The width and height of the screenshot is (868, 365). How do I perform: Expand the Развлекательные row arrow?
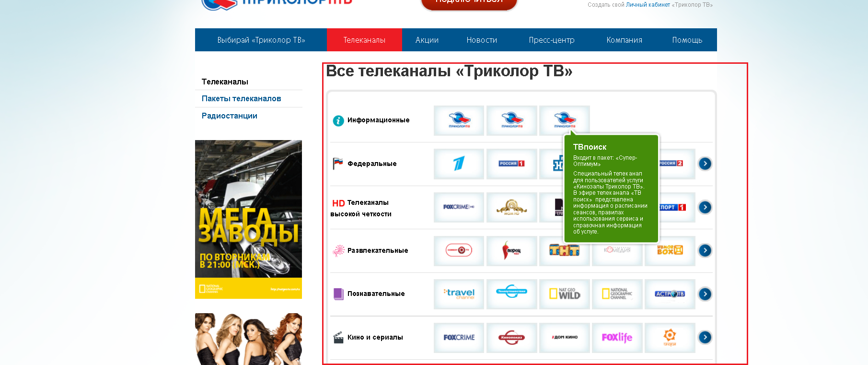tap(705, 250)
